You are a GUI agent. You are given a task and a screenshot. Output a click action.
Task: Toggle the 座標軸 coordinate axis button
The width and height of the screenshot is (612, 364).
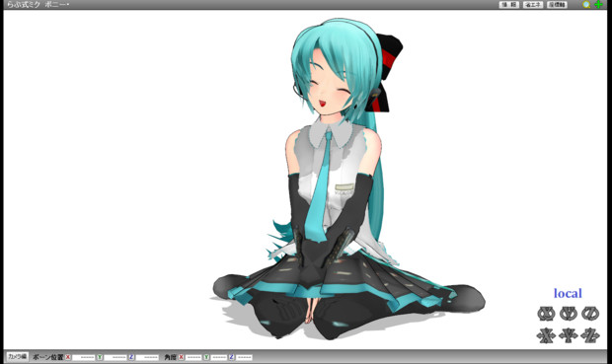coord(557,5)
